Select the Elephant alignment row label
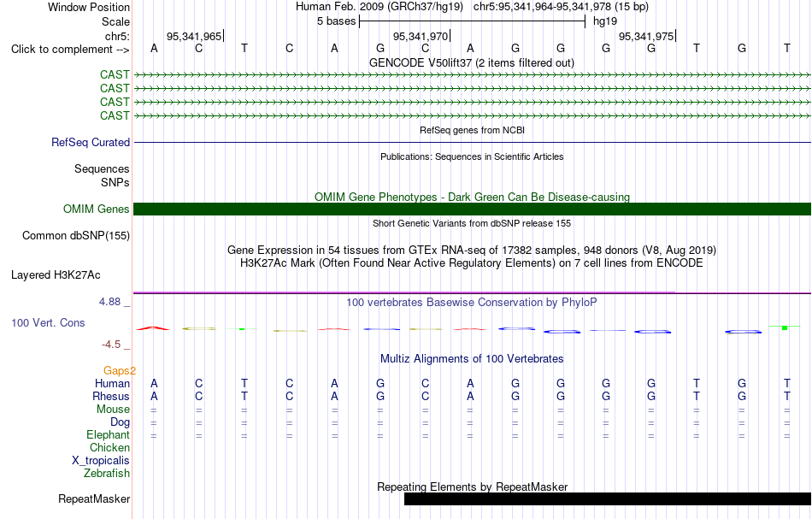Screen dimensions: 812x519 click(x=109, y=435)
